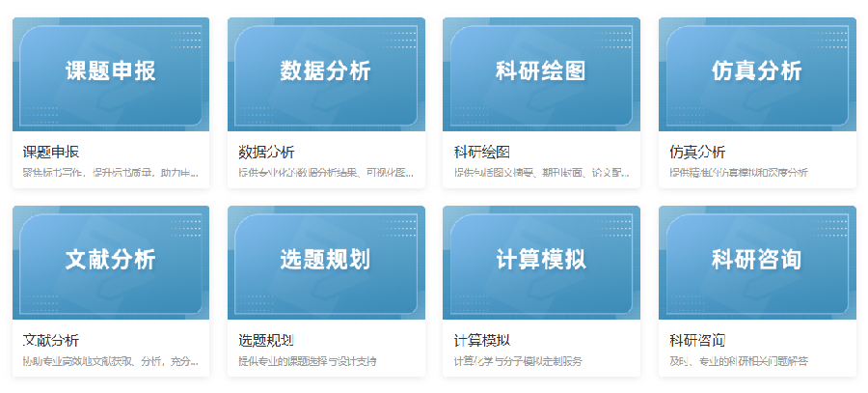Select the 计算模拟 banner image

click(x=541, y=262)
